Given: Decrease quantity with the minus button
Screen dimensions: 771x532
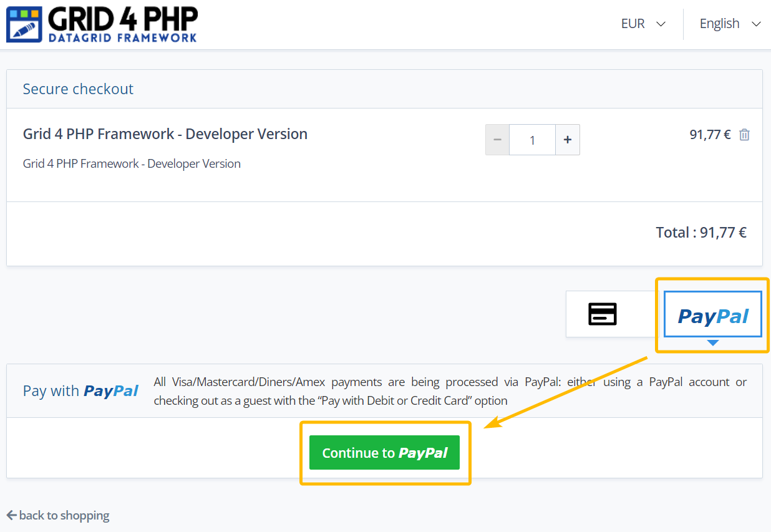Looking at the screenshot, I should point(497,140).
